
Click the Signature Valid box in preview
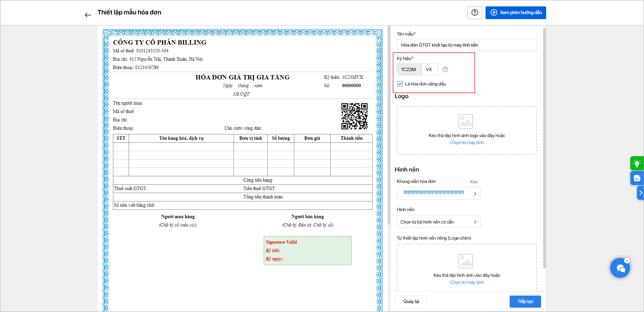(x=308, y=250)
